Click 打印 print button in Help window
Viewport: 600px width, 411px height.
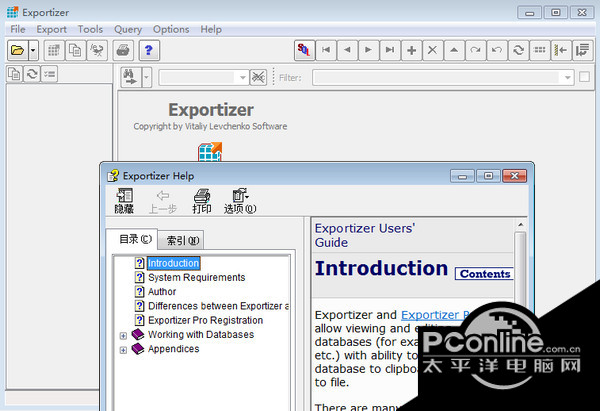click(x=202, y=201)
